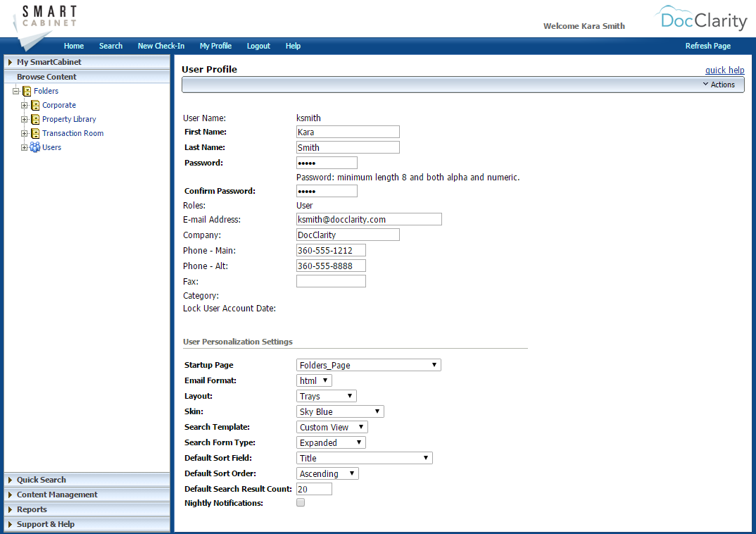
Task: Open the quick help link
Action: [x=724, y=70]
